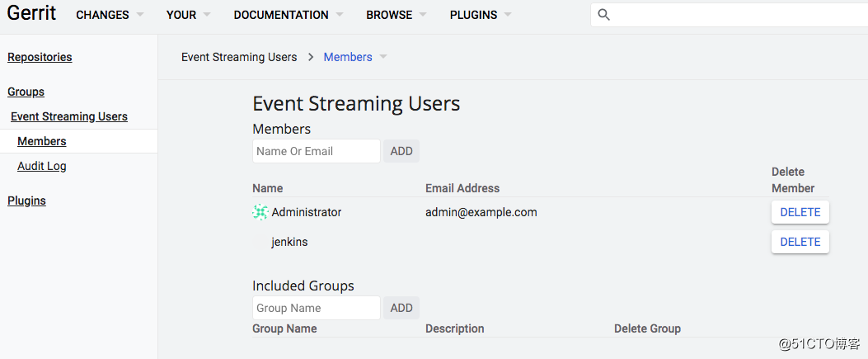Expand the YOUR menu arrow
The height and width of the screenshot is (359, 868).
coord(206,15)
